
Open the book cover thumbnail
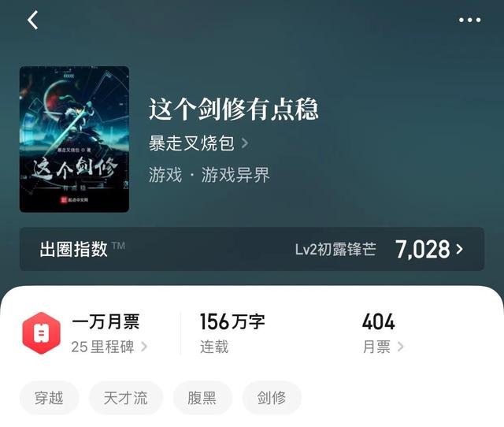(74, 139)
